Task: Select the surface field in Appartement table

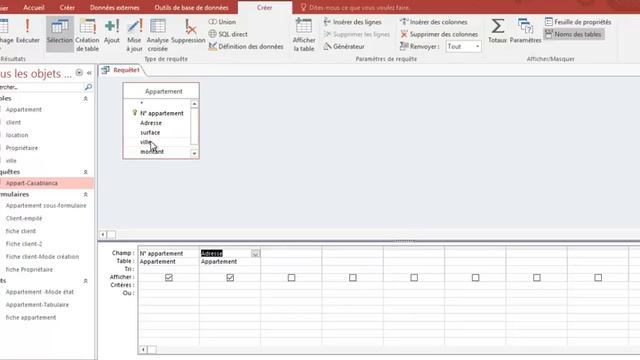Action: (150, 132)
